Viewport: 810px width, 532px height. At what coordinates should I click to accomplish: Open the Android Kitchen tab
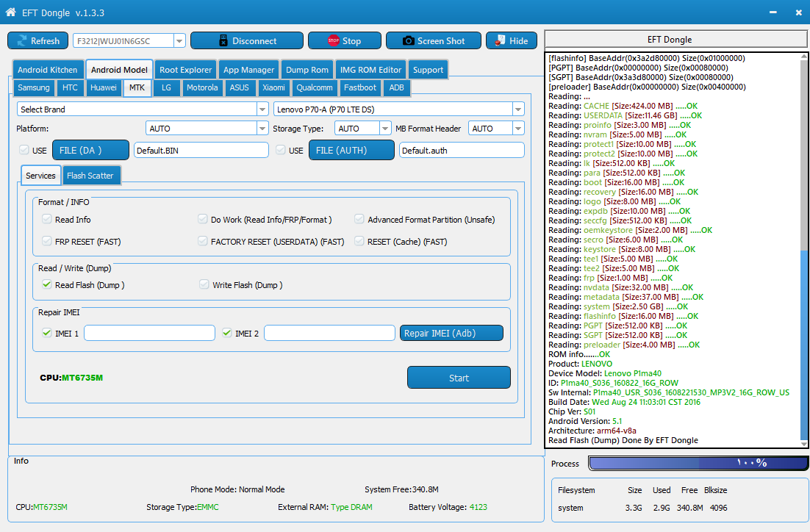pos(48,70)
